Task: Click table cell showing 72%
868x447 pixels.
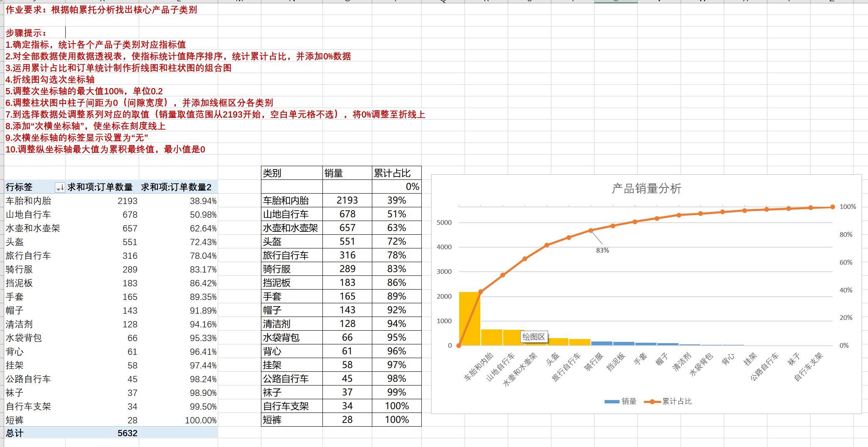Action: pos(397,241)
